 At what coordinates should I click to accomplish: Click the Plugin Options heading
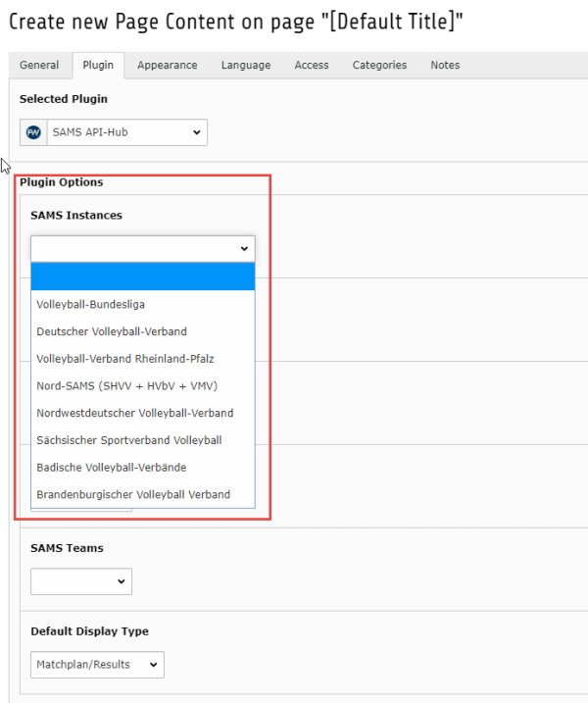pyautogui.click(x=62, y=182)
